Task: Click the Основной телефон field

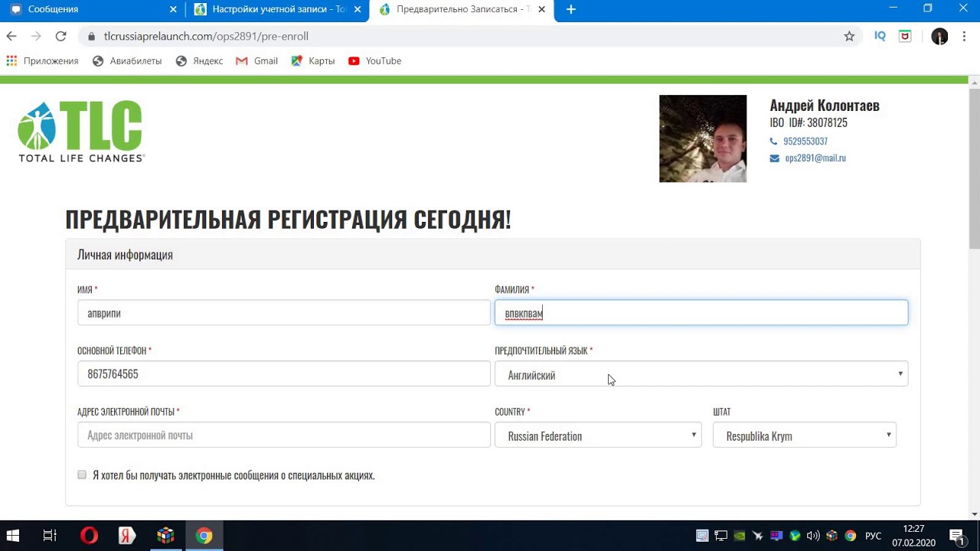Action: point(283,374)
